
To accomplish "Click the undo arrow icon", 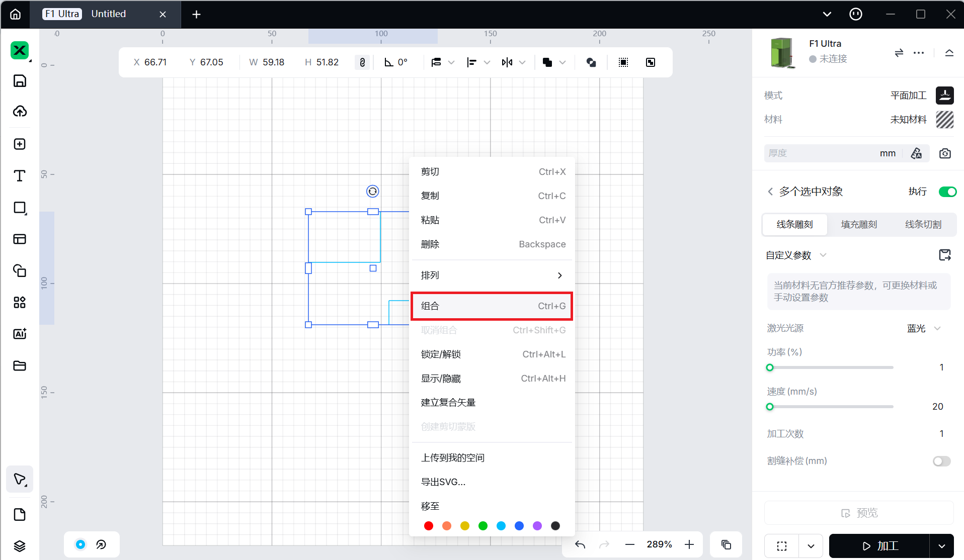I will 580,544.
